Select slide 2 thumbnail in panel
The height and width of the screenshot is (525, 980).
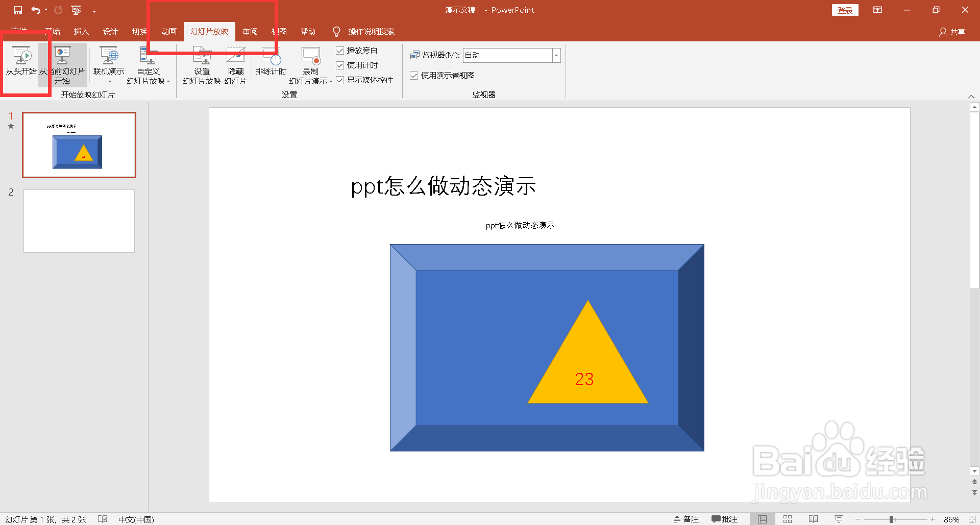[x=79, y=221]
